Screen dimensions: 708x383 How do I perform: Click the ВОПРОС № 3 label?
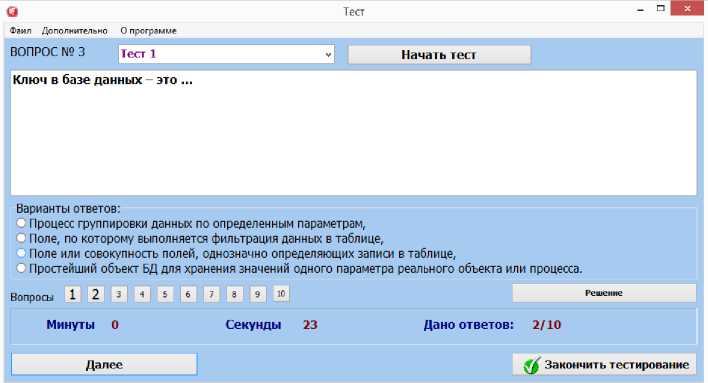pyautogui.click(x=47, y=52)
